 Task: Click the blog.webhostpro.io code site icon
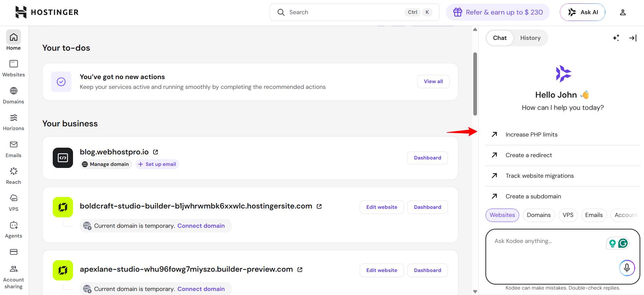point(63,158)
